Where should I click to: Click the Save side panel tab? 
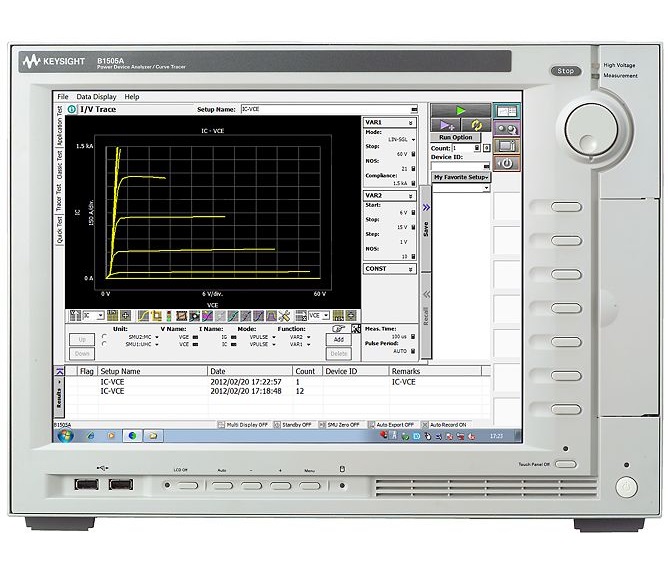point(426,229)
